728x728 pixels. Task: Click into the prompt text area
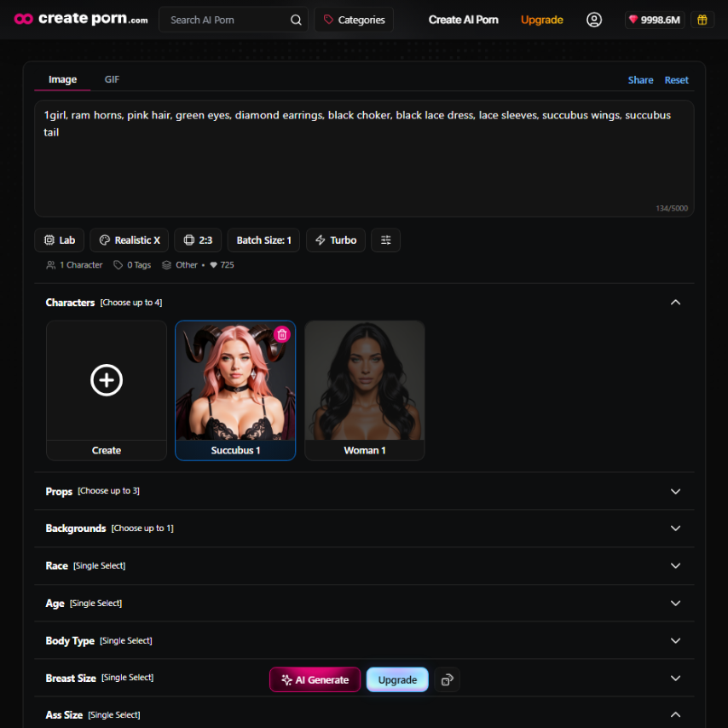pos(365,159)
